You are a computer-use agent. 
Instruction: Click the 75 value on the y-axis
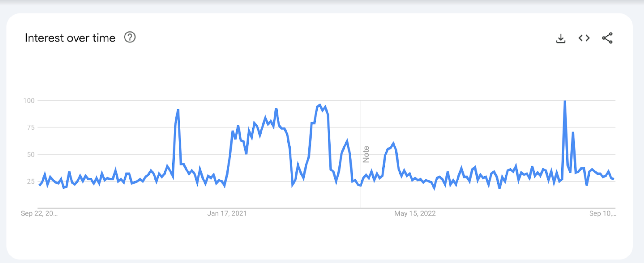click(x=30, y=128)
